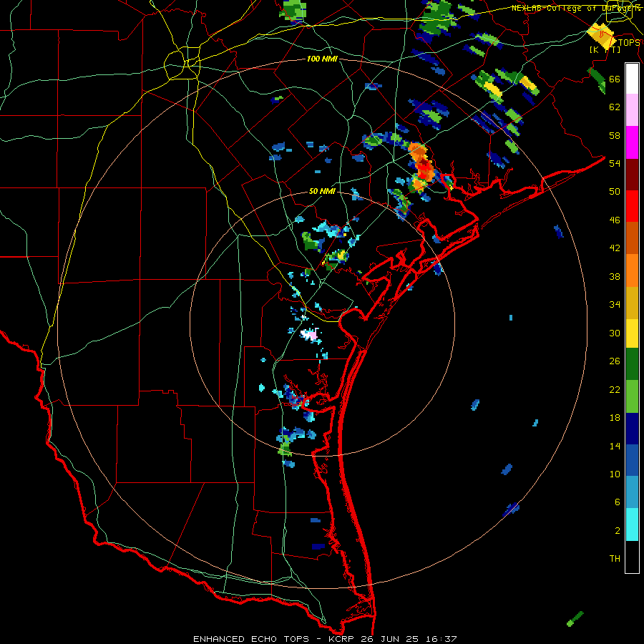Click the '46' legend value
Image resolution: width=644 pixels, height=644 pixels.
click(615, 220)
